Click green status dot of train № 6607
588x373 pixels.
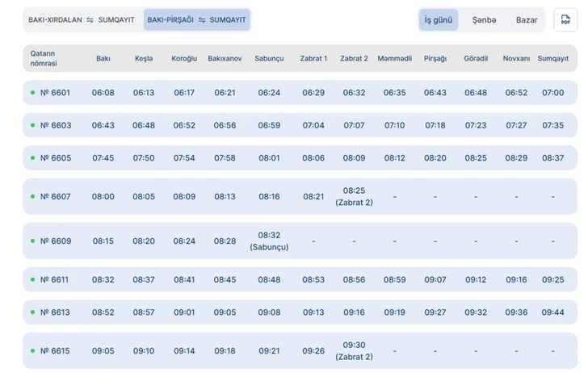(x=32, y=196)
